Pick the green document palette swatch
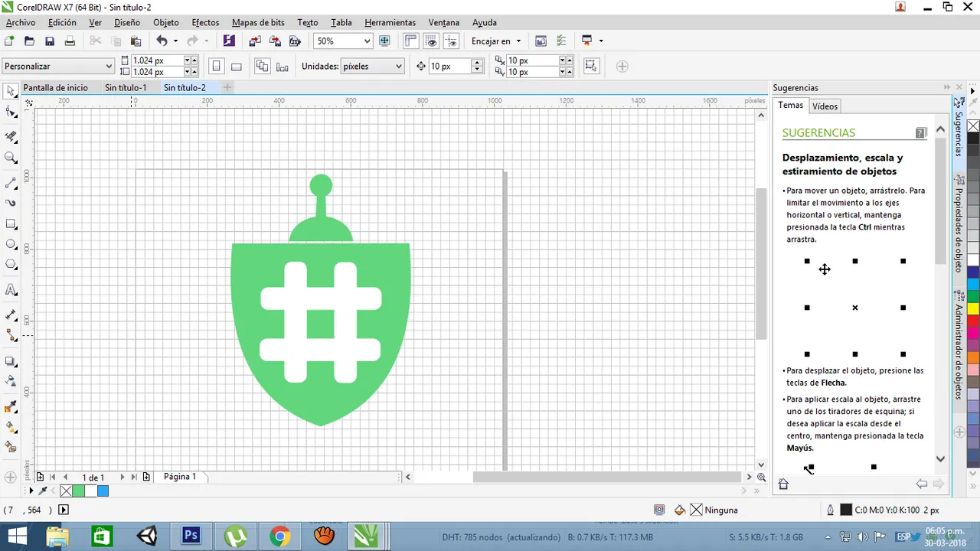This screenshot has width=980, height=551. tap(78, 491)
